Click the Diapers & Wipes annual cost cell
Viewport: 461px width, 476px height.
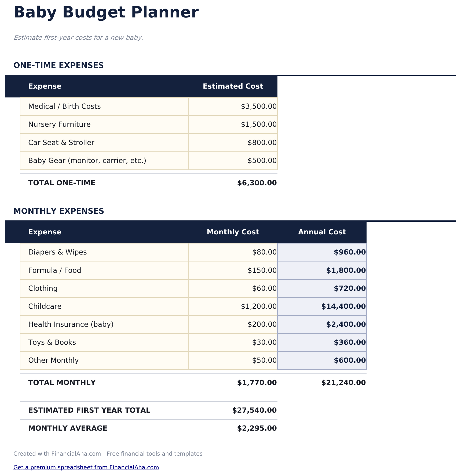coord(322,252)
